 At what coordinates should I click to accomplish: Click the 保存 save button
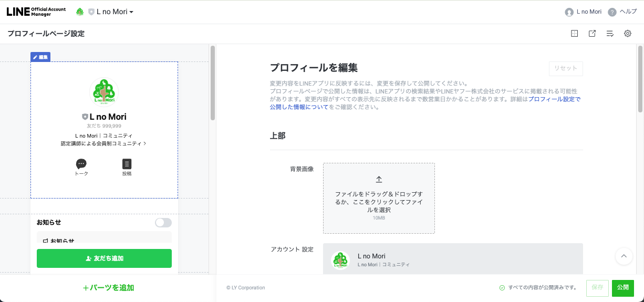597,288
